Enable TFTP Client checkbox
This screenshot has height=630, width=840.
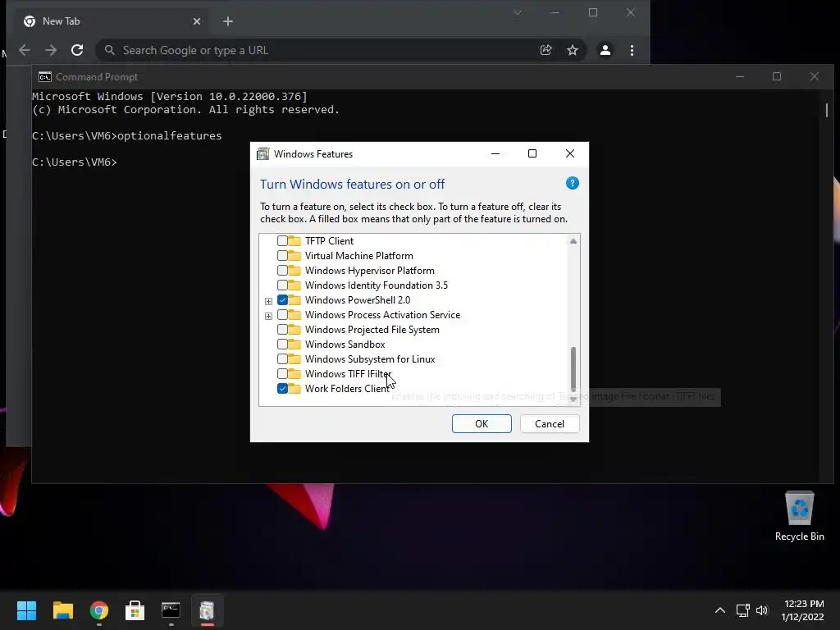[282, 240]
